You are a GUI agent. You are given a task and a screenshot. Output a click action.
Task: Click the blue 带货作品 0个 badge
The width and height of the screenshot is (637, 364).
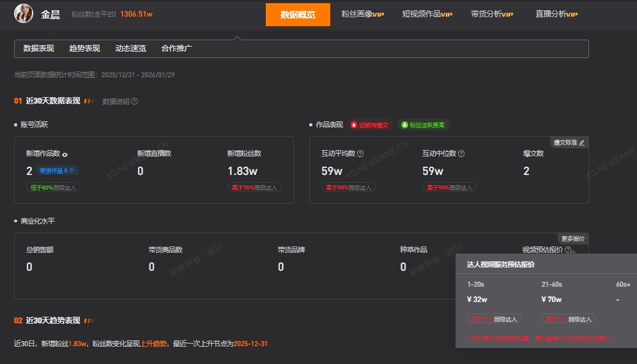click(58, 171)
